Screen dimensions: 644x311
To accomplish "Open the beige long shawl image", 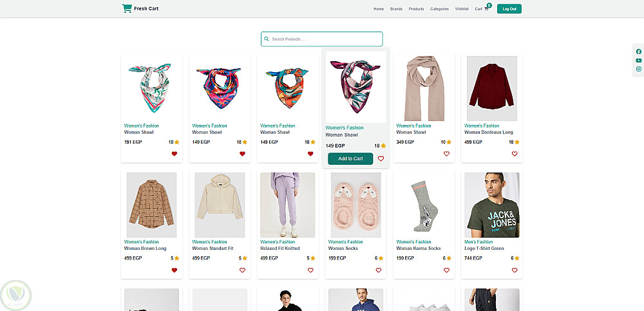I will [424, 88].
